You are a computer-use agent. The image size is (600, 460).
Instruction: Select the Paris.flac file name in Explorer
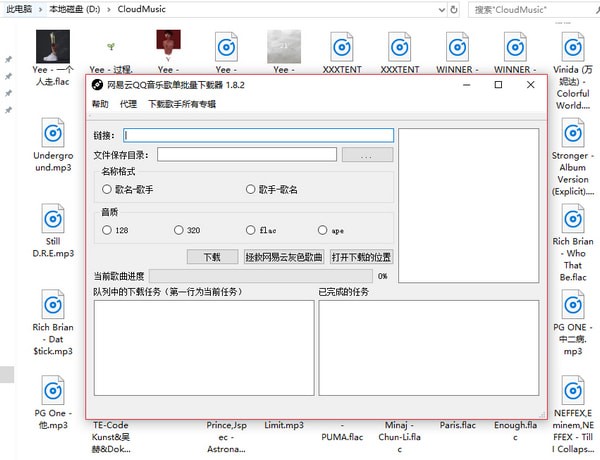point(458,425)
